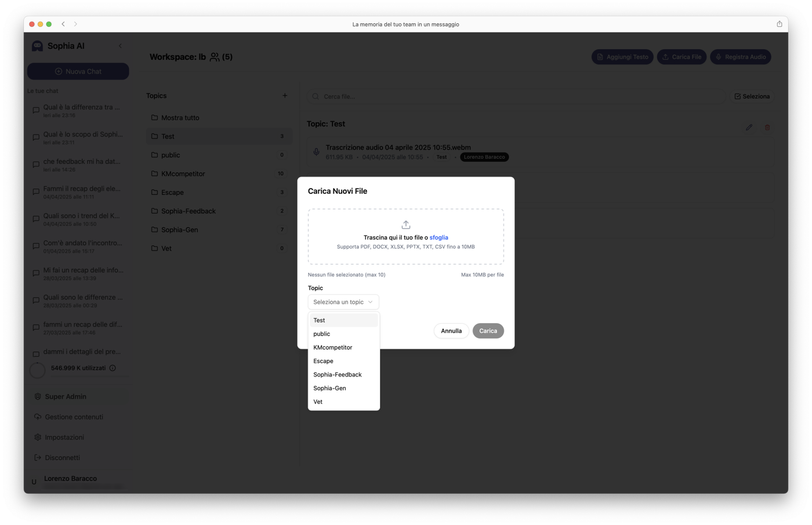Select public in the topic dropdown list

pyautogui.click(x=343, y=334)
